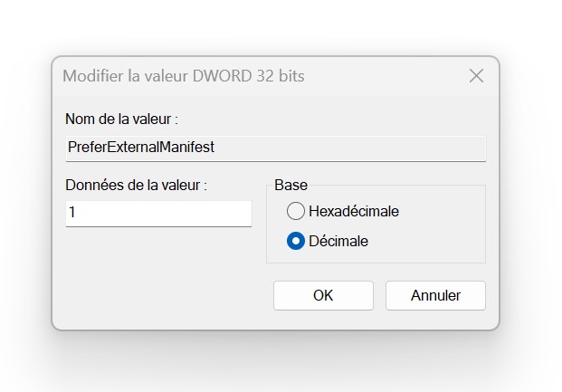Image resolution: width=562 pixels, height=392 pixels.
Task: Keep base set to decimal
Action: click(x=296, y=242)
